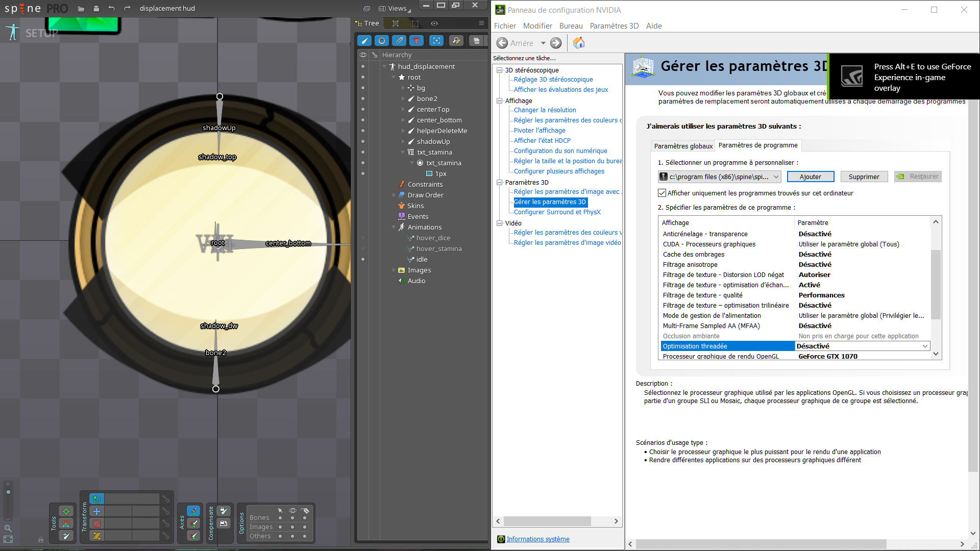
Task: Choose the Parent axes button
Action: 193,523
